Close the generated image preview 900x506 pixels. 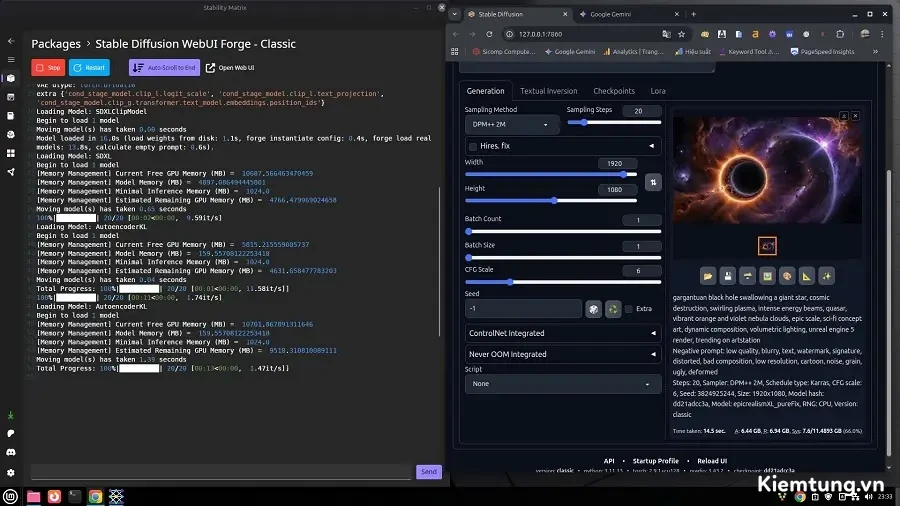[855, 116]
